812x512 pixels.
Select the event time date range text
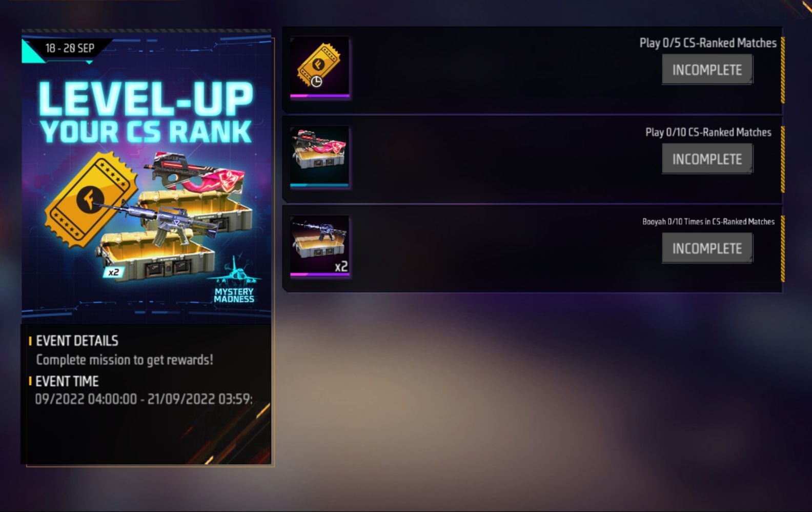tap(143, 399)
